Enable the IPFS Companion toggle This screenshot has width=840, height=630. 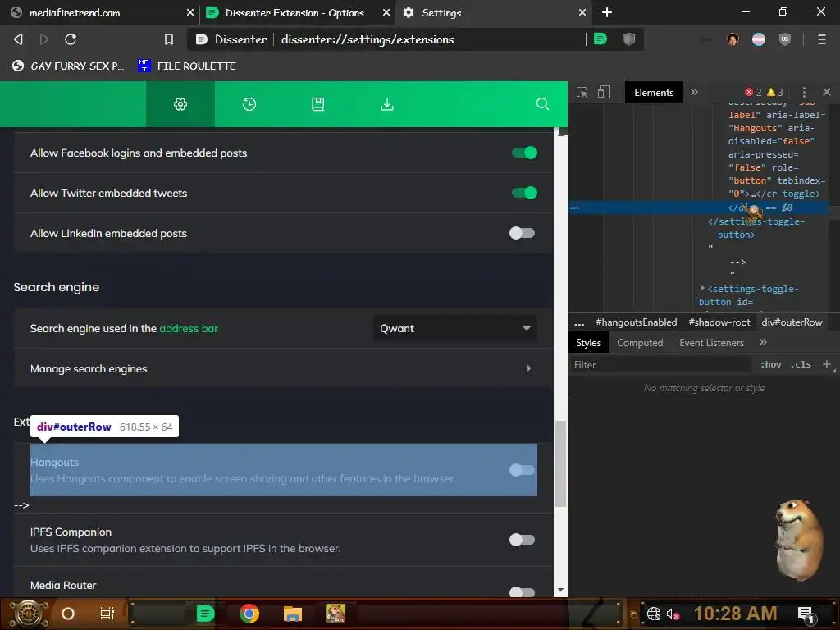[x=523, y=540]
